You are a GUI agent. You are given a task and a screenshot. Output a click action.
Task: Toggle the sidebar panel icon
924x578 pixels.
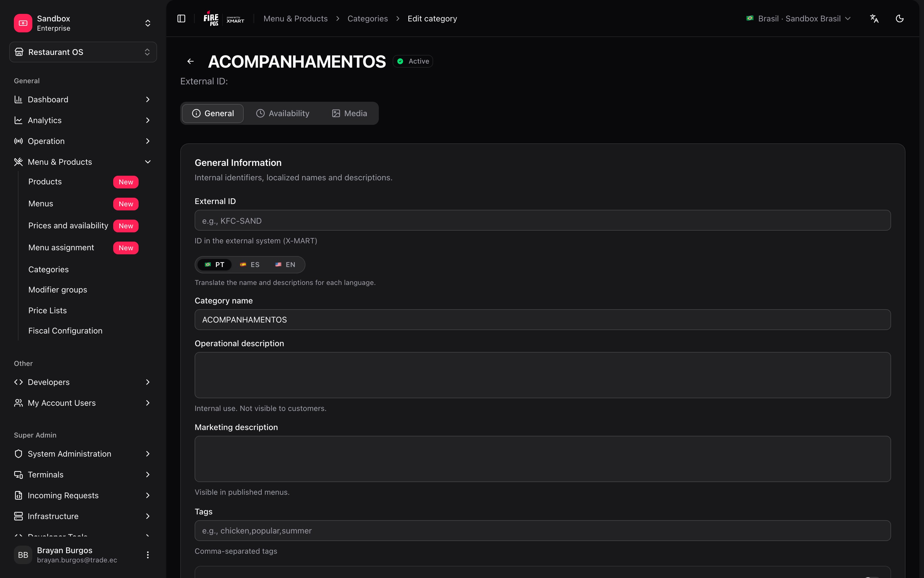click(x=181, y=18)
